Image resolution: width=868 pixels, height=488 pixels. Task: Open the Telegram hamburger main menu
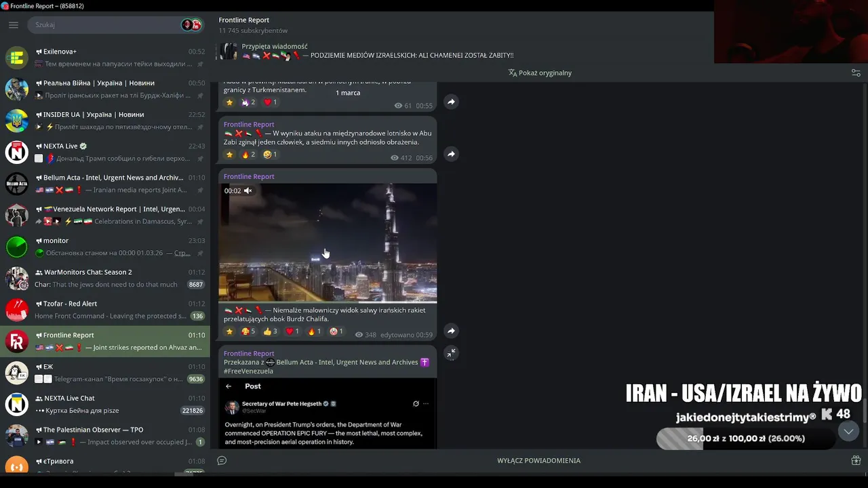point(14,25)
